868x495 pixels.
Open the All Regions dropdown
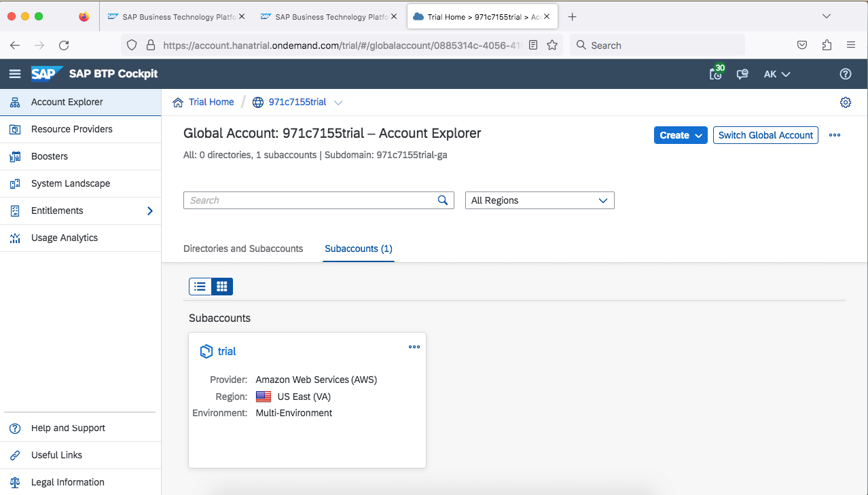[x=539, y=200]
